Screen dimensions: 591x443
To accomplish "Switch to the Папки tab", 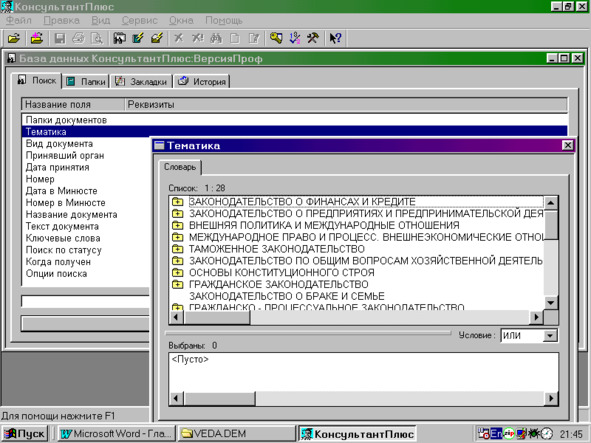I will point(86,81).
